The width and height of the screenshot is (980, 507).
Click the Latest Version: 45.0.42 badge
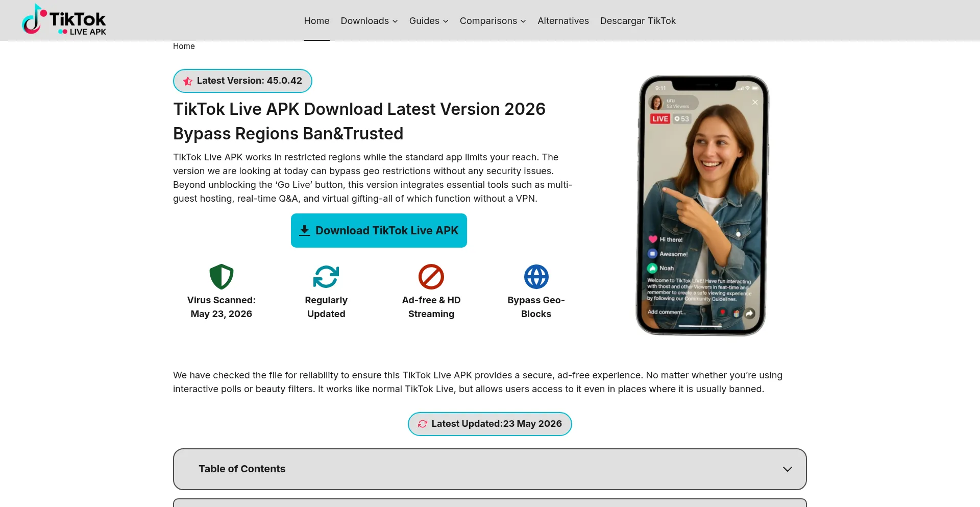click(242, 81)
